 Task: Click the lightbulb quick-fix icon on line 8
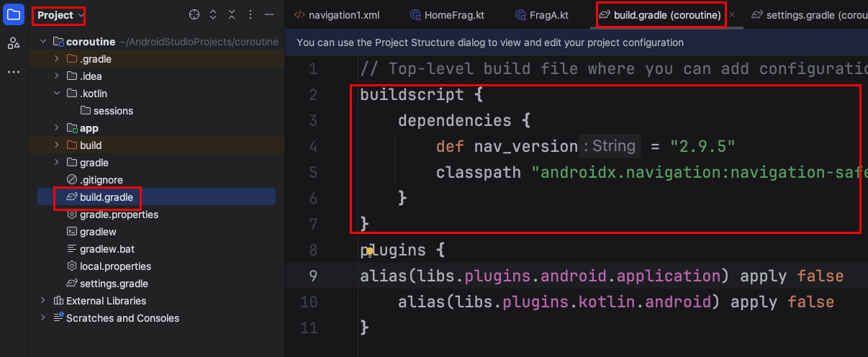click(x=369, y=251)
